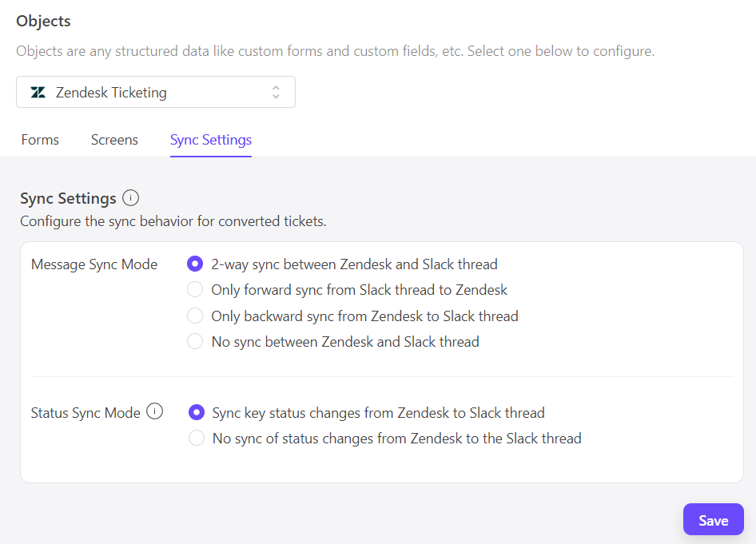The image size is (756, 544).
Task: Open the Zendesk Ticketing dropdown
Action: [156, 93]
